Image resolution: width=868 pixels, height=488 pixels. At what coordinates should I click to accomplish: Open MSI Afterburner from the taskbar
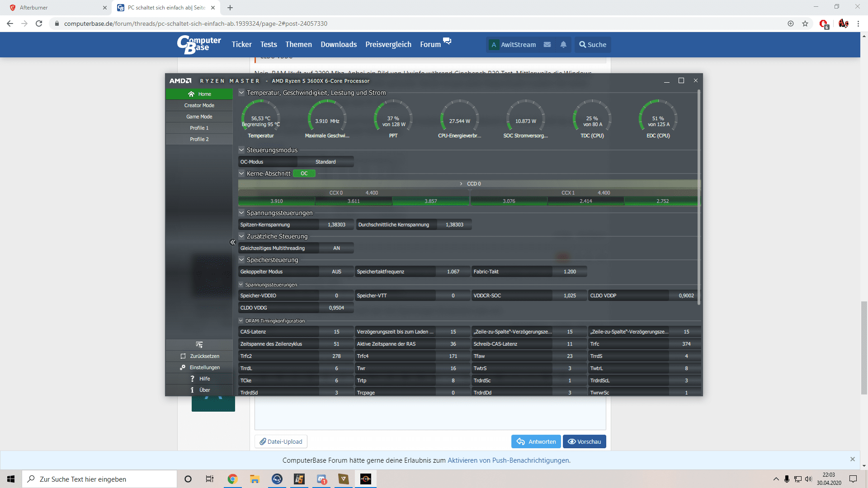pos(299,479)
